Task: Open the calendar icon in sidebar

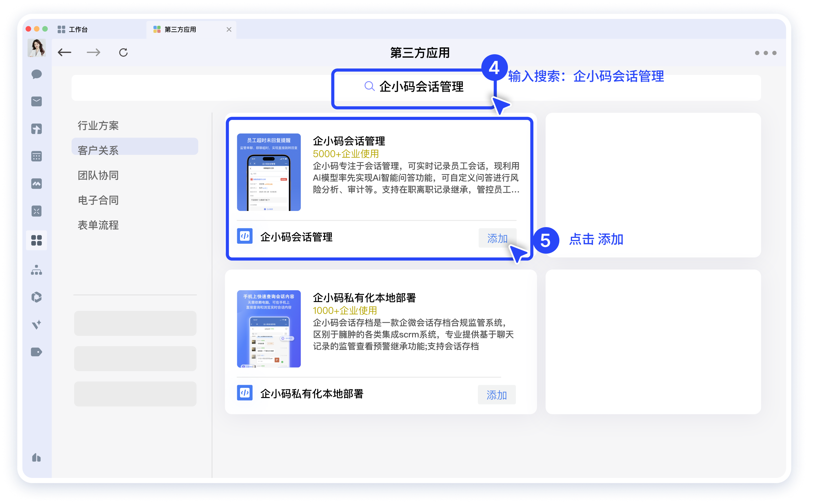Action: tap(36, 156)
